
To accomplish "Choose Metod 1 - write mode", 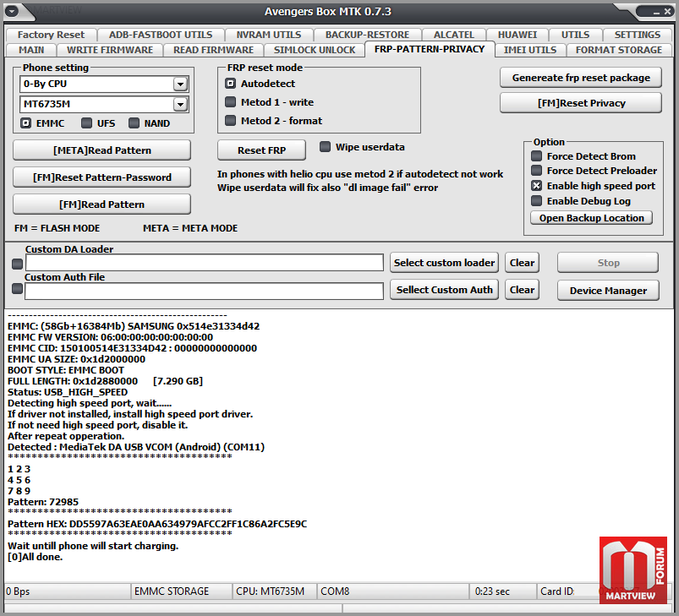I will point(230,101).
